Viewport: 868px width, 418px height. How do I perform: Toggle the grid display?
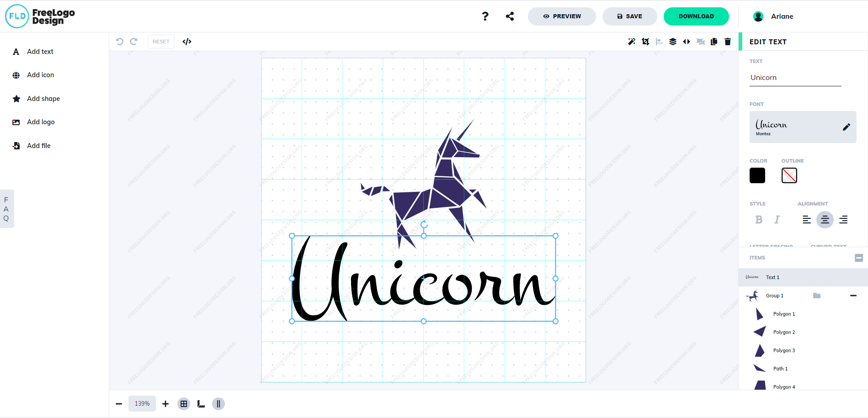[183, 403]
